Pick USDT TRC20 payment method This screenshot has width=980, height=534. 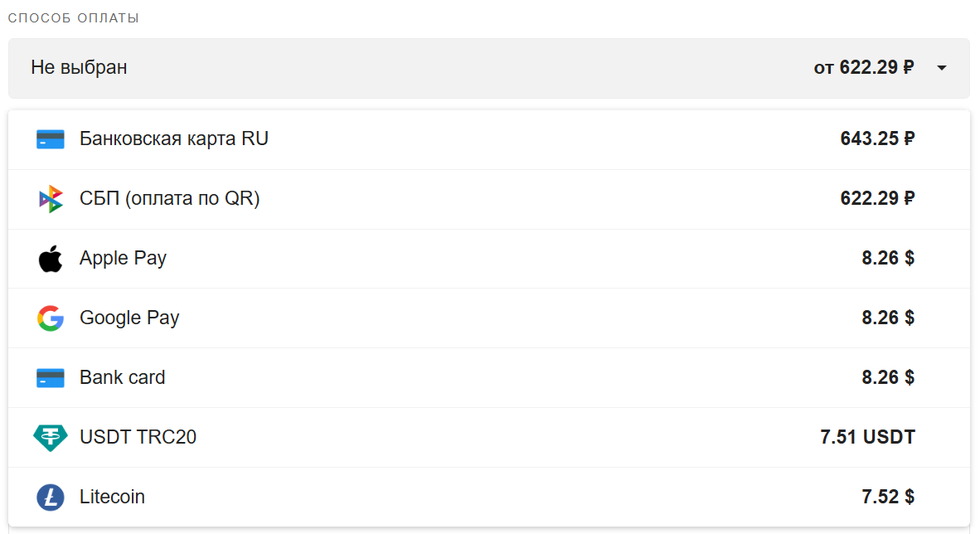pyautogui.click(x=488, y=438)
